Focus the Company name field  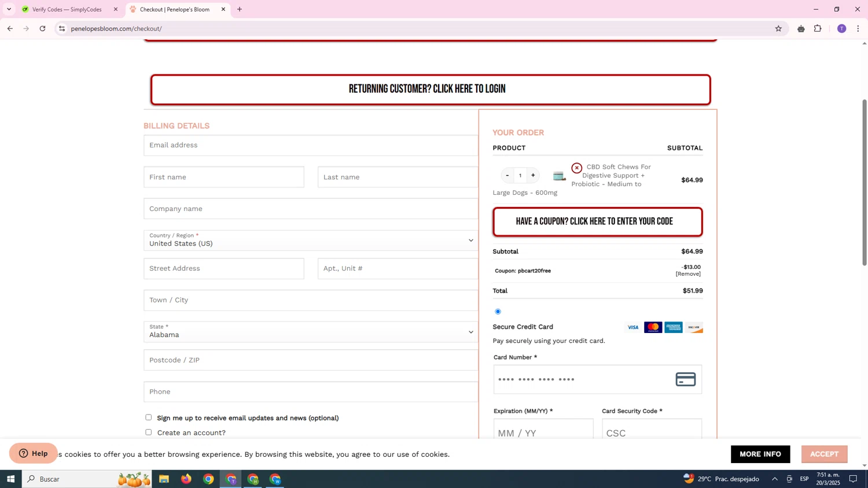311,209
